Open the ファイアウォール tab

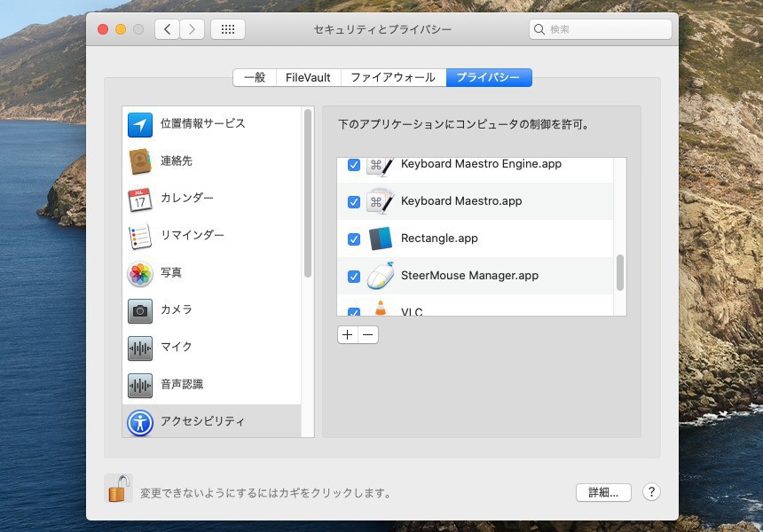pyautogui.click(x=392, y=77)
